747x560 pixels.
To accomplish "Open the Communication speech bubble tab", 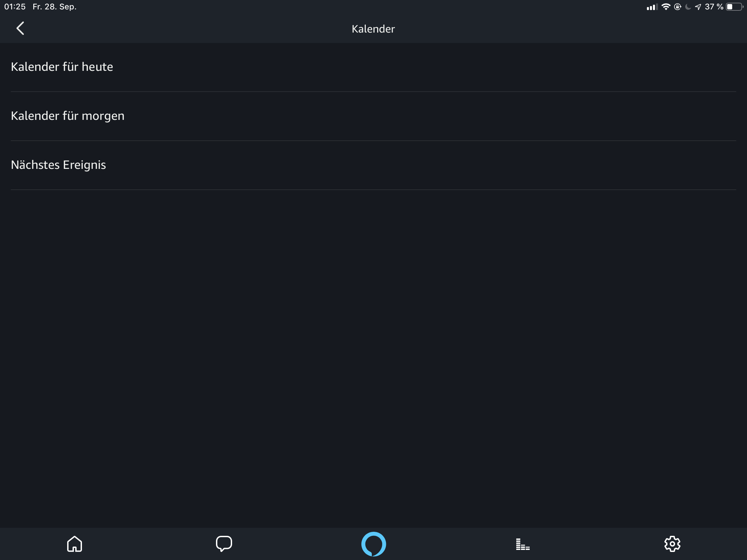I will (x=224, y=544).
